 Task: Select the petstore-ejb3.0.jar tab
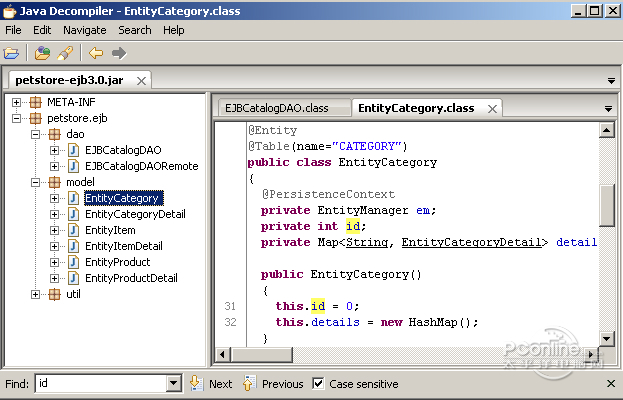coord(79,80)
